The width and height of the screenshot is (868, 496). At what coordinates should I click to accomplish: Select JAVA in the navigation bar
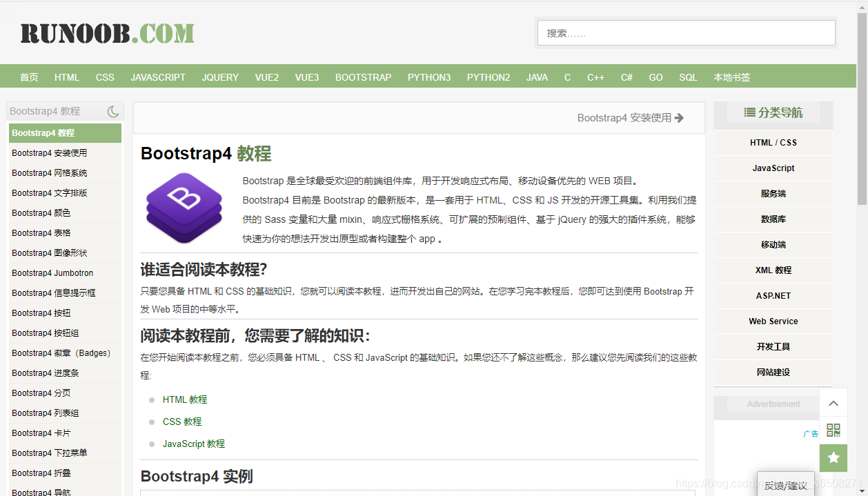click(537, 77)
